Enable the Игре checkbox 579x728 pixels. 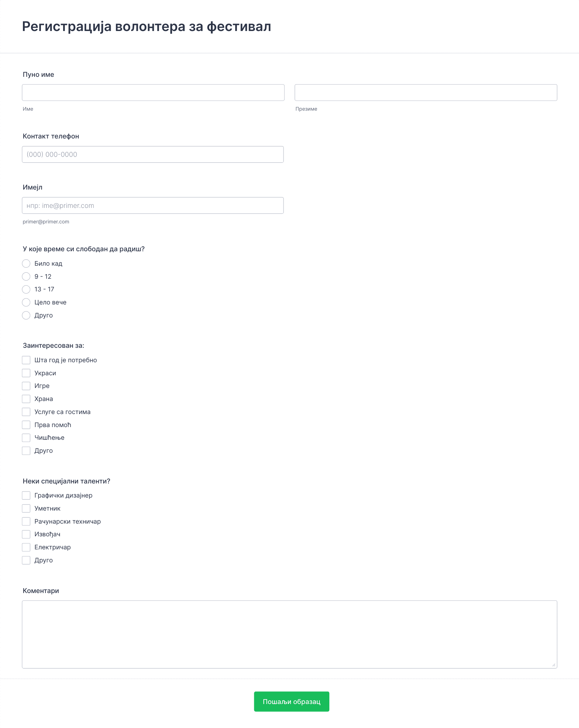point(26,386)
